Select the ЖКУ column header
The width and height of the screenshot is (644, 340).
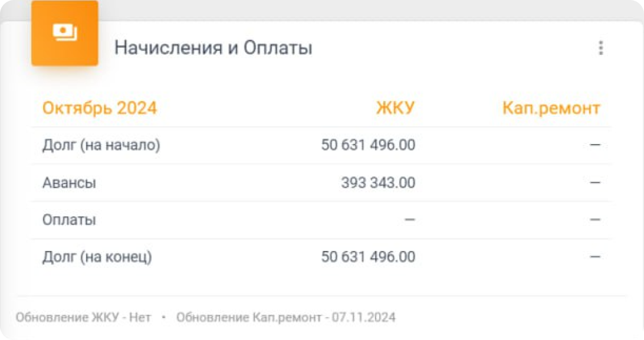pyautogui.click(x=396, y=108)
